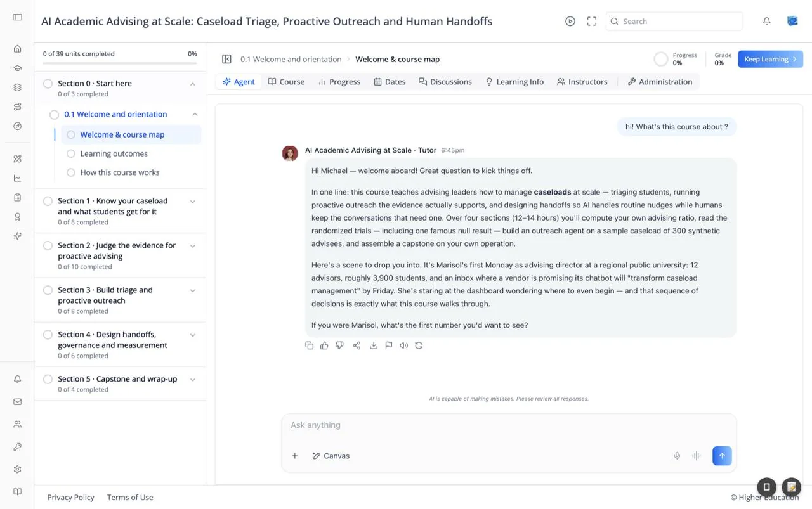Read the tutor response aloud

coord(403,345)
